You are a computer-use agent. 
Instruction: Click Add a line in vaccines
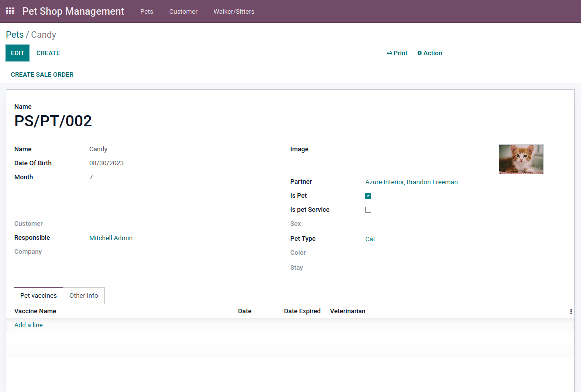point(28,325)
